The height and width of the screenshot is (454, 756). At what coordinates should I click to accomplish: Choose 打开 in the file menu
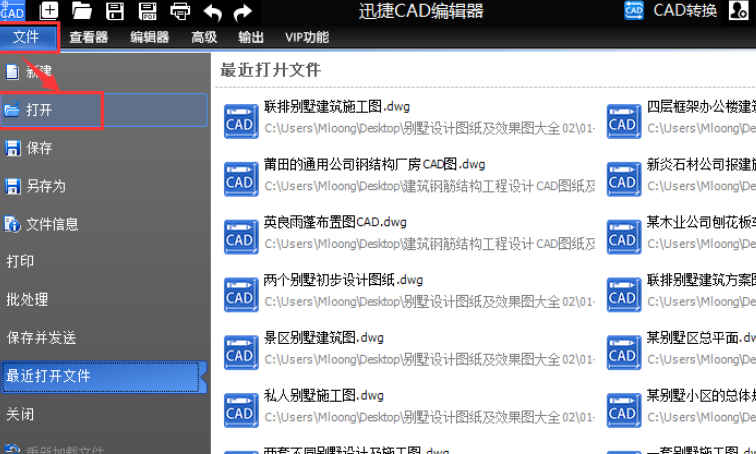coord(104,110)
